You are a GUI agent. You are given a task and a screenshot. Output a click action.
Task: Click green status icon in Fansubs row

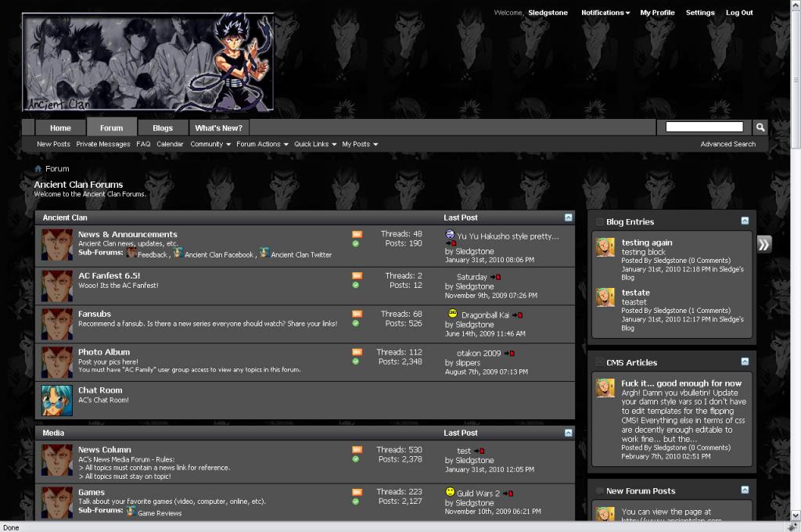point(356,323)
